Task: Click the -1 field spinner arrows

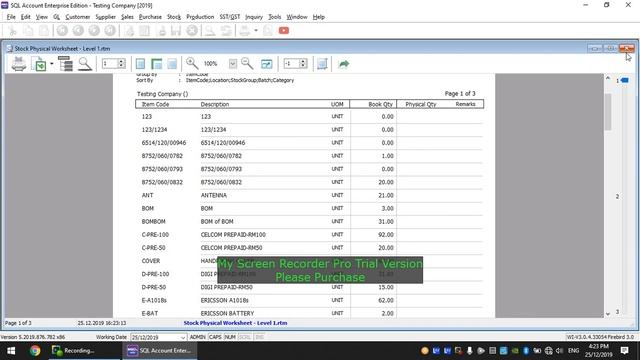Action: pos(303,64)
